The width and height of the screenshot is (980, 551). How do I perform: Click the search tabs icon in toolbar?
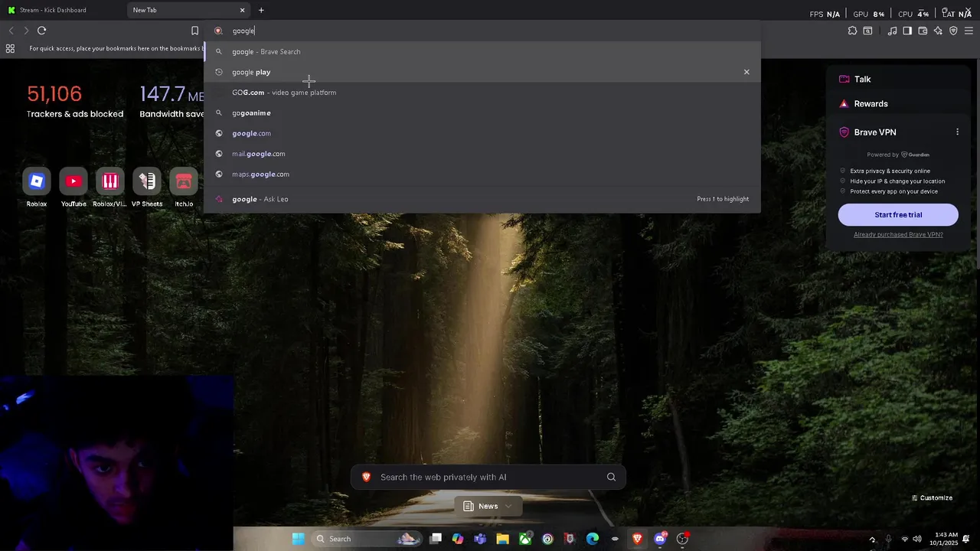click(x=867, y=31)
